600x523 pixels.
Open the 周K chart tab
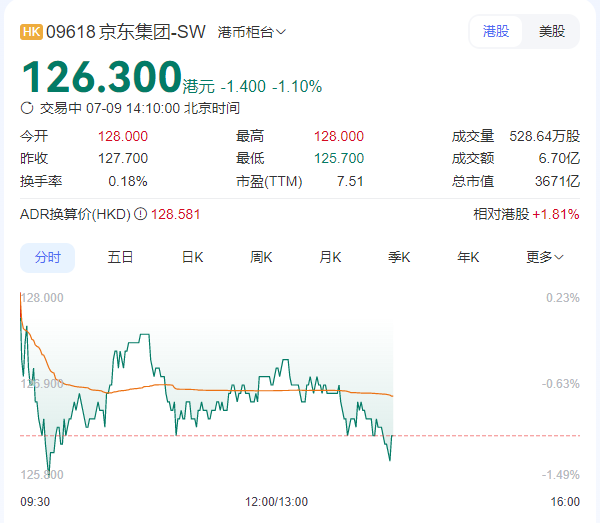tap(261, 257)
